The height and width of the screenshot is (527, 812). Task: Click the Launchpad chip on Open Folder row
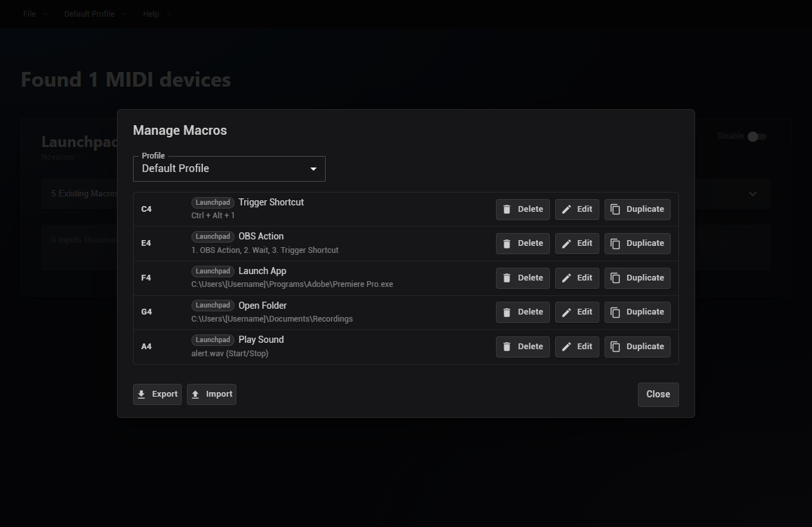click(213, 305)
